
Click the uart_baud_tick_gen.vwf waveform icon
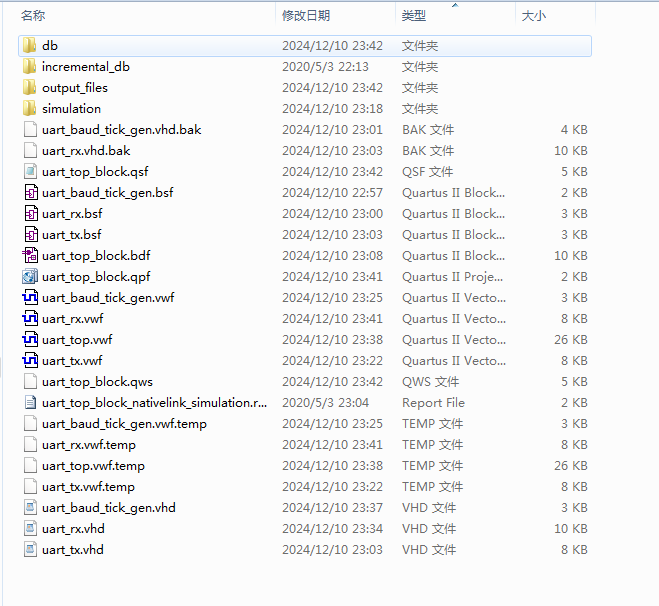tap(30, 298)
